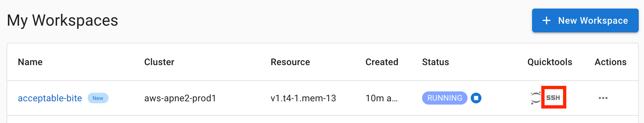Click the plus icon in New Workspace

[547, 20]
